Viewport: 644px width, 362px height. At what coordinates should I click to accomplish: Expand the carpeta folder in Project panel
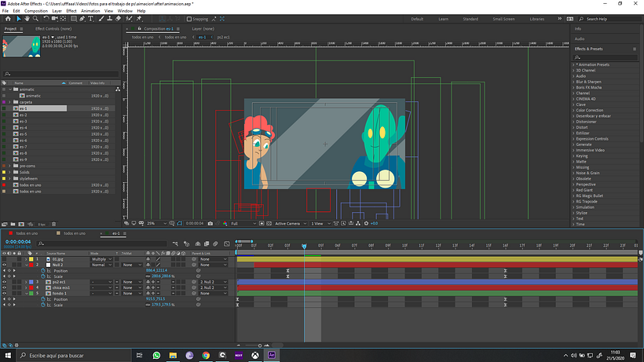(10, 102)
